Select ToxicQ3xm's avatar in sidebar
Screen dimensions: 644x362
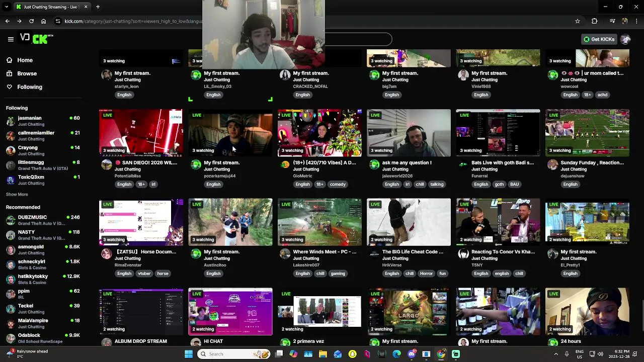coord(11,180)
